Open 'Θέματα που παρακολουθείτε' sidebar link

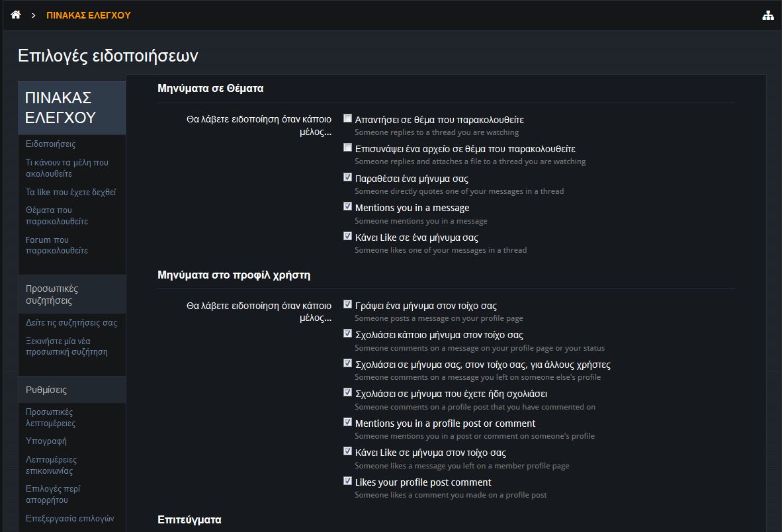(56, 216)
